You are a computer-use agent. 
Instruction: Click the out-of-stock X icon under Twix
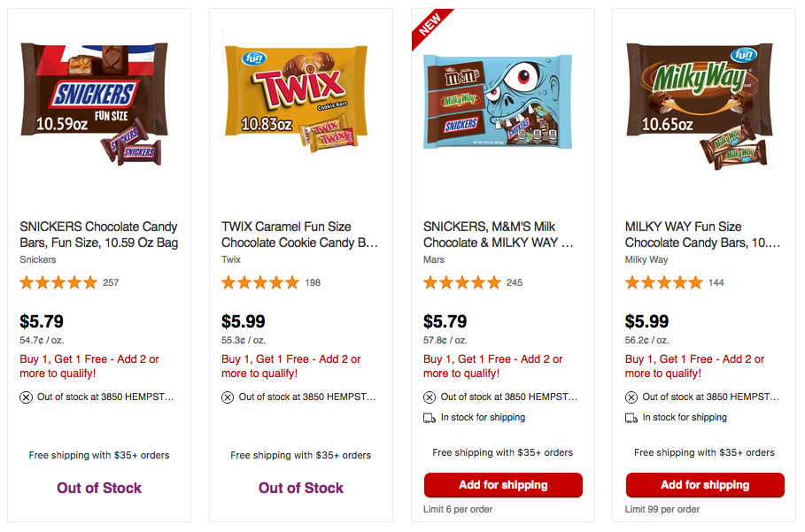point(228,397)
